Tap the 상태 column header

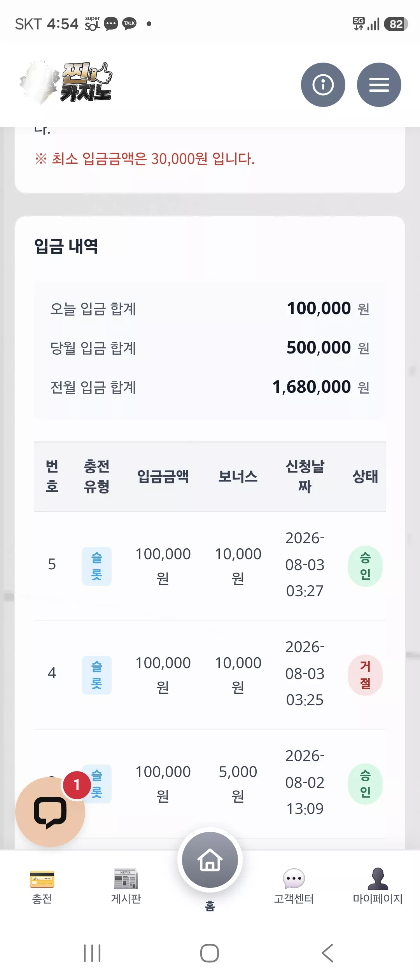pos(365,476)
